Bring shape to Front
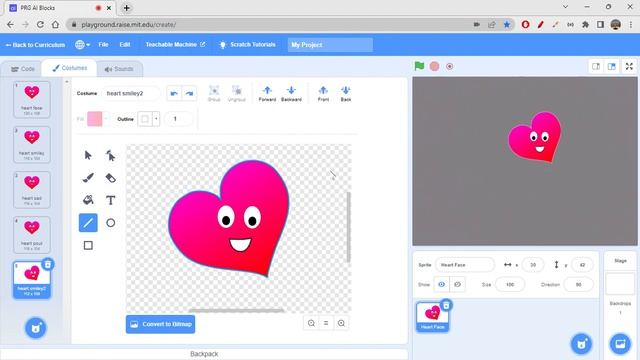Screen dimensions: 640x360 click(323, 93)
